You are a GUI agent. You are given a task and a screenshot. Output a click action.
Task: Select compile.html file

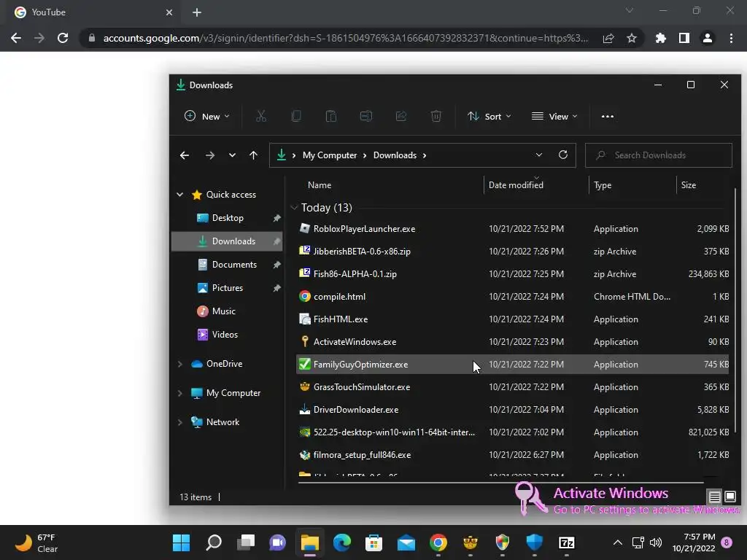pos(513,296)
